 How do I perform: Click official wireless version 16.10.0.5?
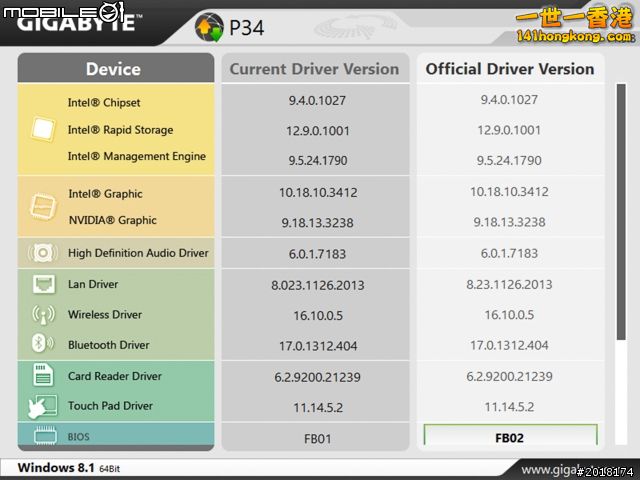click(x=509, y=315)
